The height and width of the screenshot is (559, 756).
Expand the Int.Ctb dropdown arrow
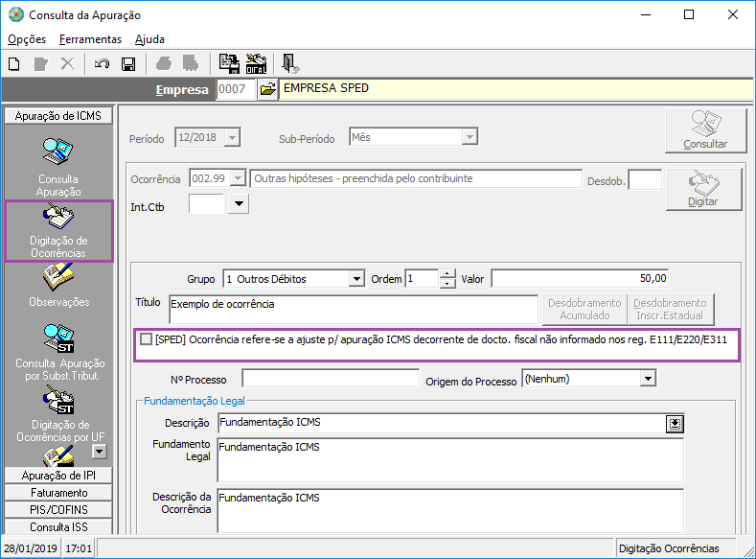tap(239, 203)
